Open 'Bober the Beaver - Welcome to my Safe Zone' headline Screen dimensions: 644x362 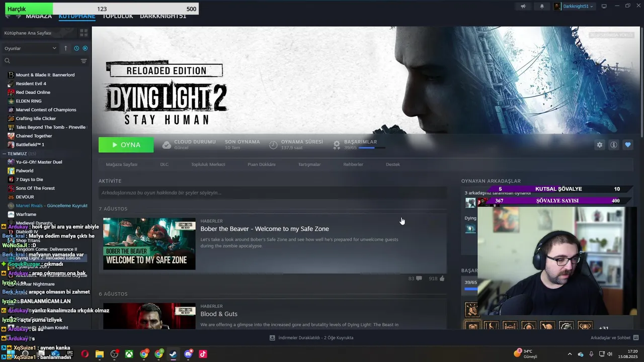click(265, 229)
